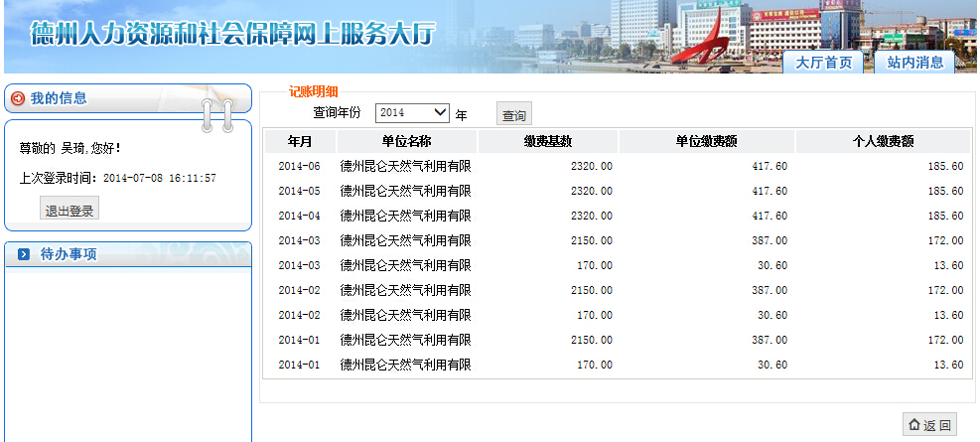Click the red circle icon beside 我的信息

tap(18, 98)
